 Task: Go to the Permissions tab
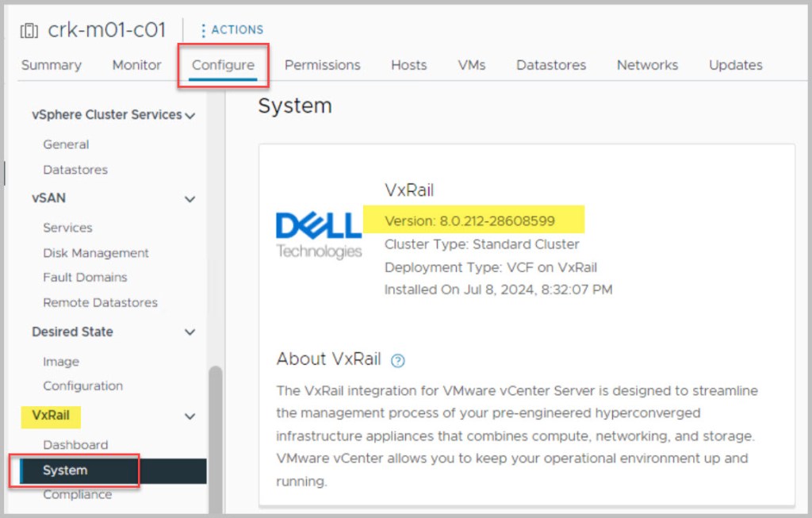coord(322,65)
